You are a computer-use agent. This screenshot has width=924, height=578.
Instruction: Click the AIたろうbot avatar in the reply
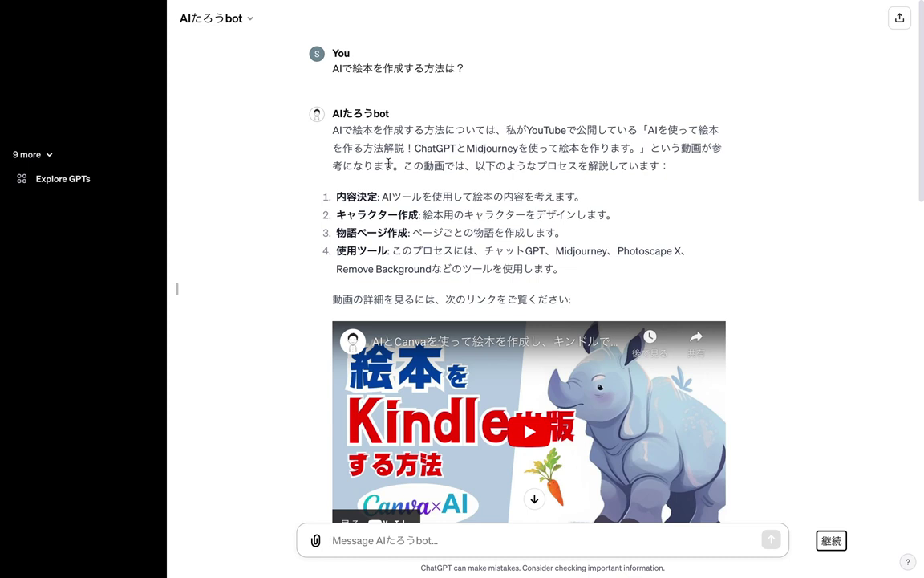point(317,114)
